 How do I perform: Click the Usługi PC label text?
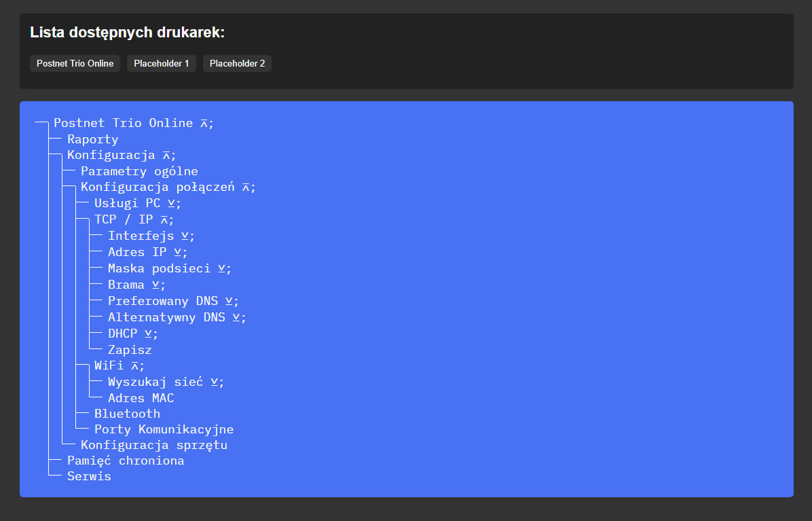(128, 204)
